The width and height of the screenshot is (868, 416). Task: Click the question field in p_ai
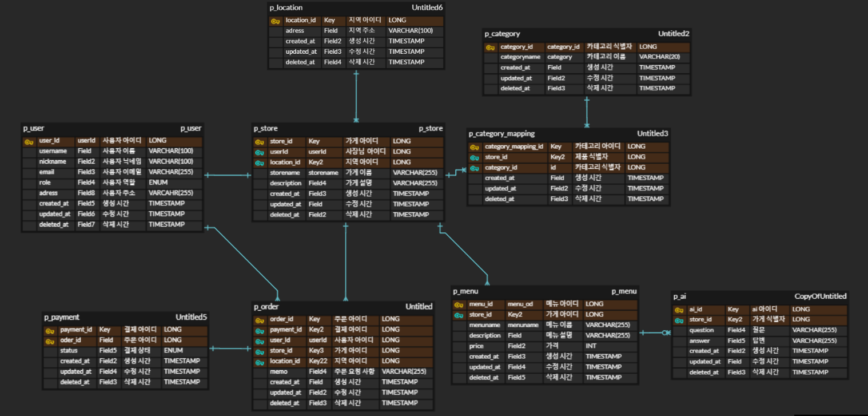pos(702,330)
